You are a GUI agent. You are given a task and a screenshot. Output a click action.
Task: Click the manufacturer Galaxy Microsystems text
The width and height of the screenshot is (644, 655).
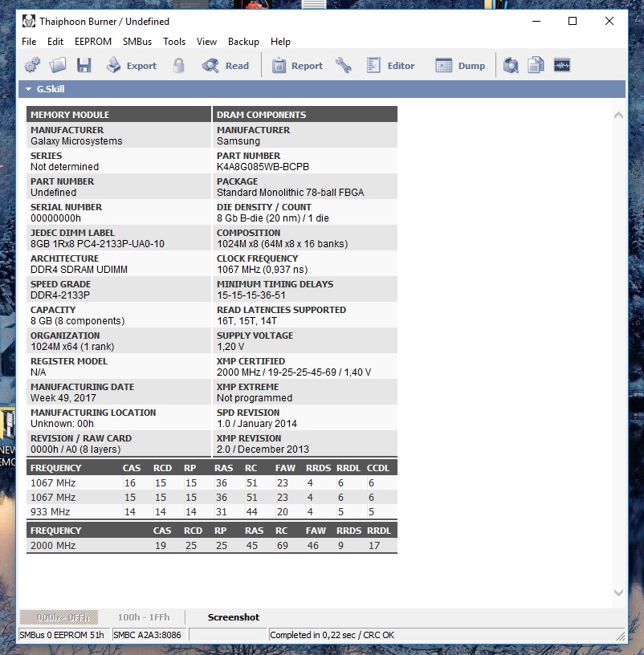click(x=76, y=141)
